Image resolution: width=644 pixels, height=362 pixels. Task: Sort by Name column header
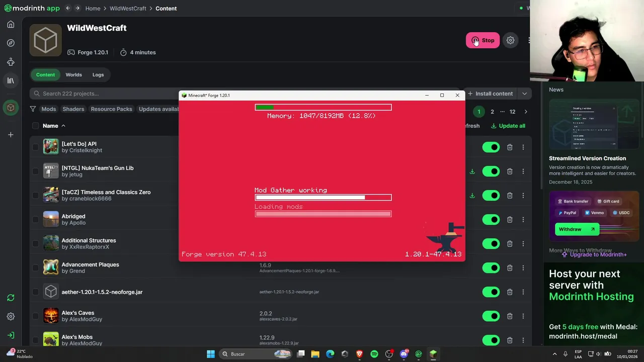[x=54, y=126]
